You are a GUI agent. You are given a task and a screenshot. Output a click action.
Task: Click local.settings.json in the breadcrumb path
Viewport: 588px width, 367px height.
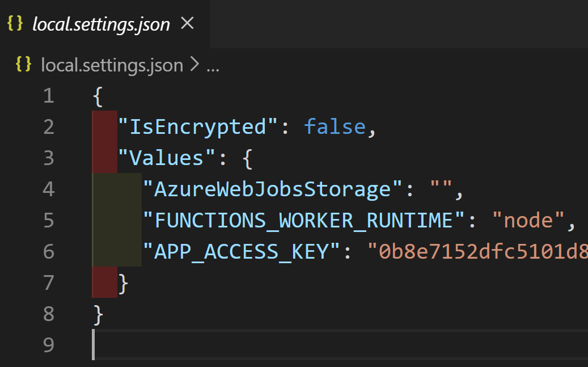point(112,66)
